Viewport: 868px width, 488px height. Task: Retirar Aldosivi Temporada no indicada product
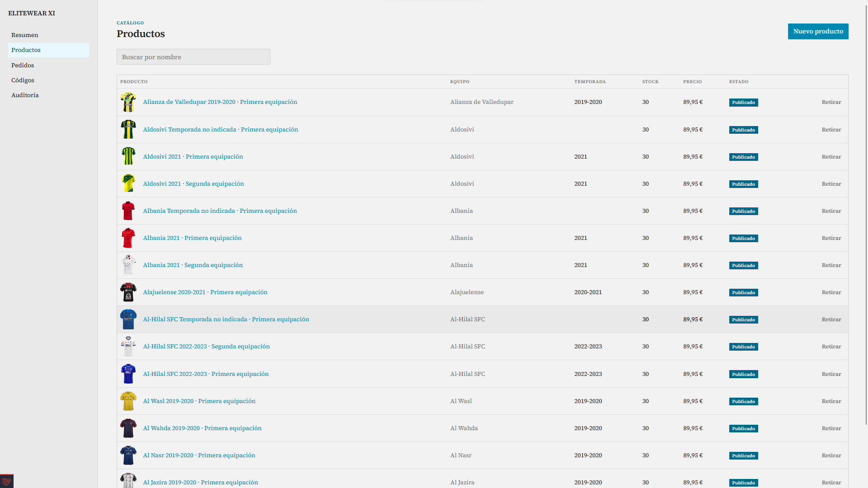831,130
